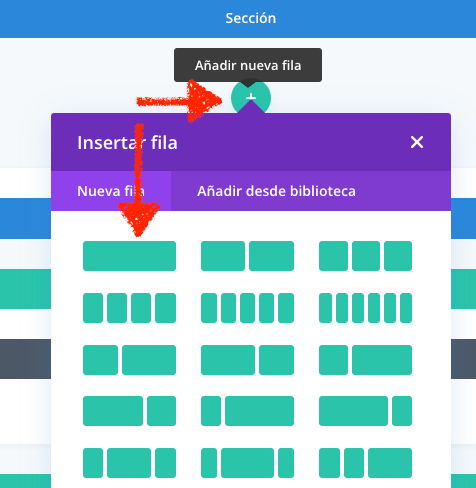
Task: Select the three-quarters one-quarter layout in fourth row
Action: pos(129,411)
